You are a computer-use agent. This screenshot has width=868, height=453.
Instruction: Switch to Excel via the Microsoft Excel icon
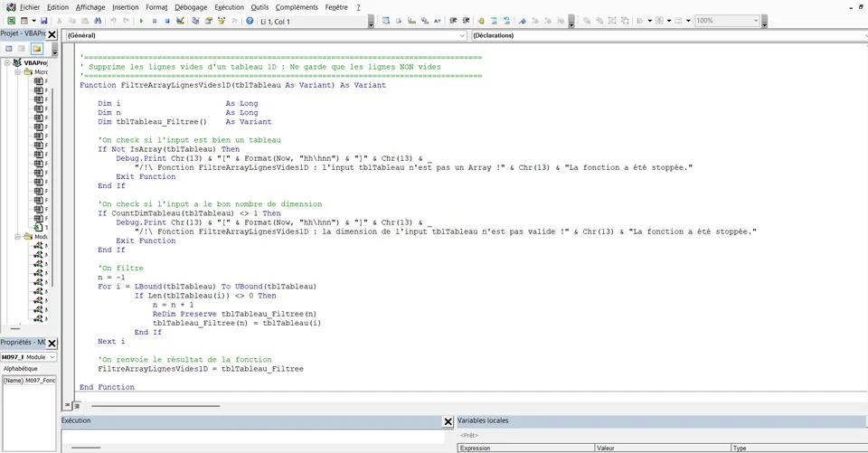[11, 21]
